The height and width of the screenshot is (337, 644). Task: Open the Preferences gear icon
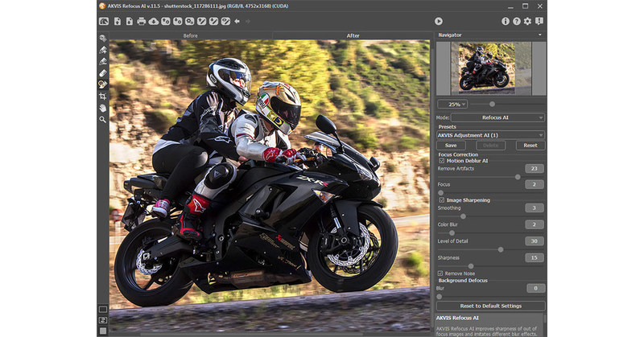527,21
